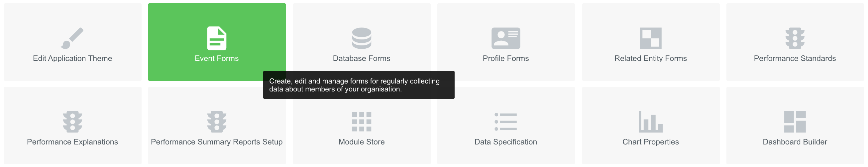The width and height of the screenshot is (868, 167).
Task: Click the Module Store grid icon
Action: tap(362, 122)
